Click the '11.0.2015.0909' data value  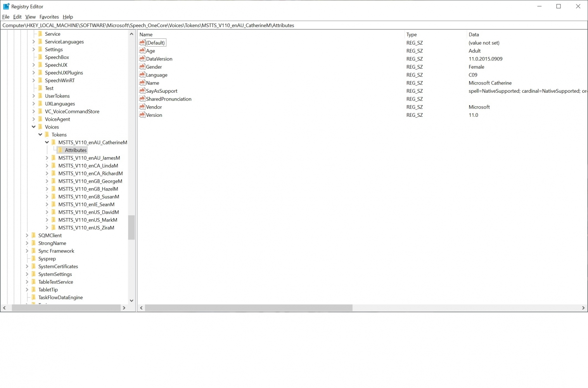point(485,59)
